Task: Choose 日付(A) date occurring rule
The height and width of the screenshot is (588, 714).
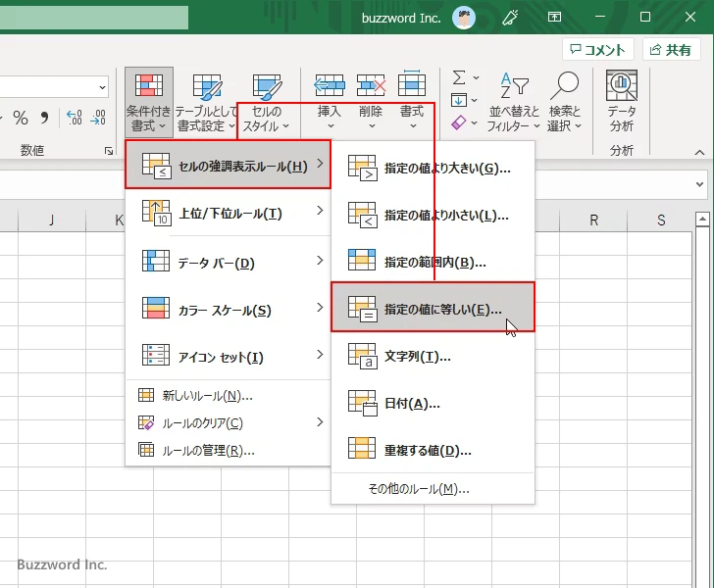Action: click(x=433, y=404)
